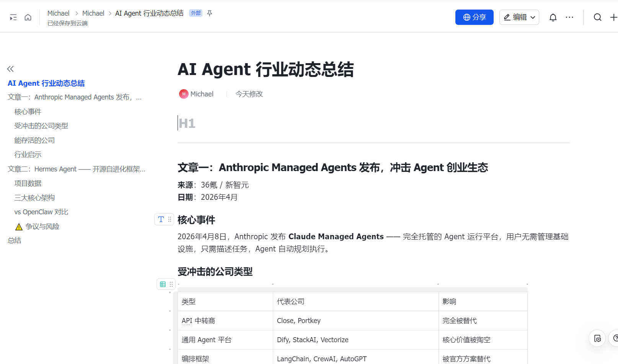Pin the document with the pushpin icon
The height and width of the screenshot is (364, 618).
210,13
